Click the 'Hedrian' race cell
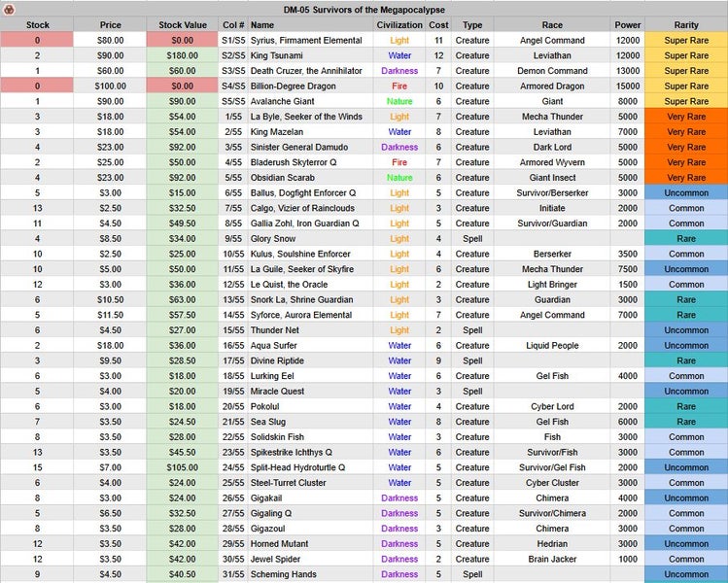The image size is (728, 583). point(552,544)
